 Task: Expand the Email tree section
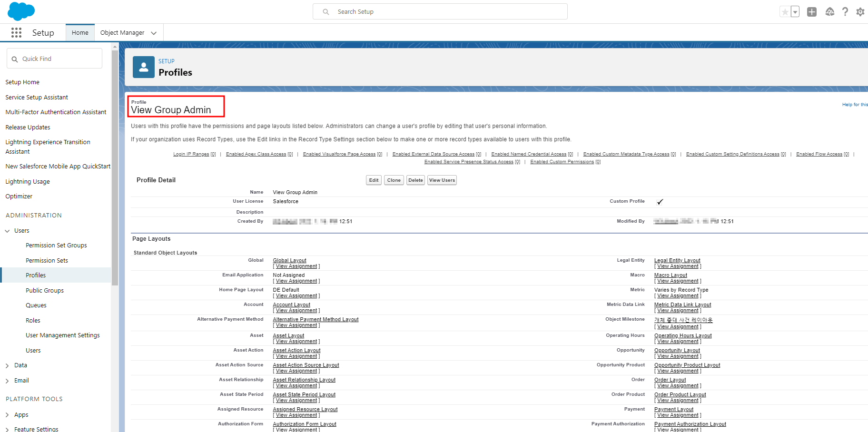tap(7, 381)
